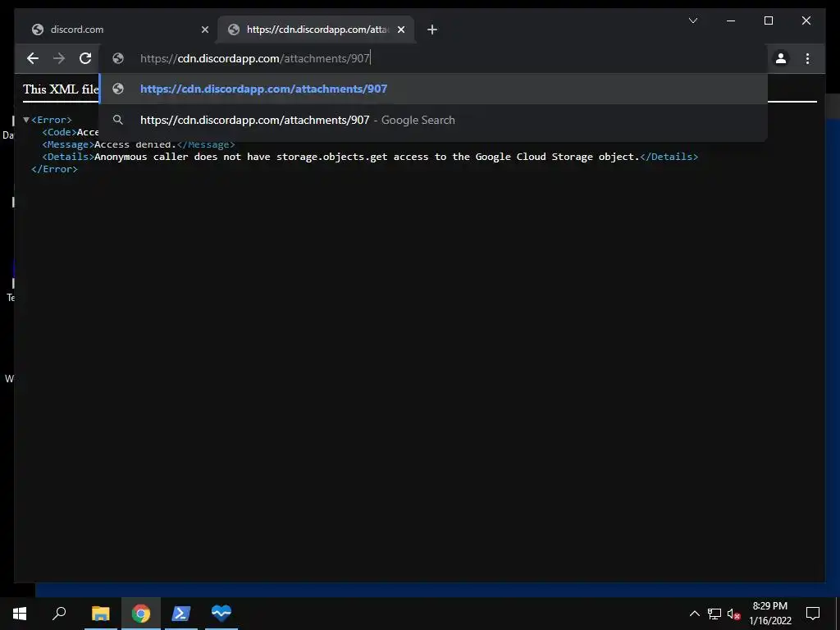Screen dimensions: 840x630
Task: Close the discord.com tab
Action: pyautogui.click(x=204, y=30)
